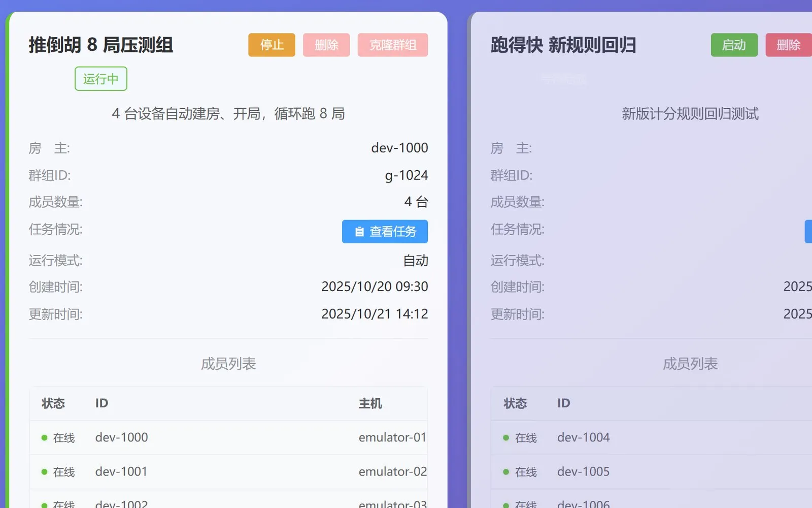This screenshot has height=508, width=812.
Task: Click online status dot of dev-1000 row
Action: (x=44, y=437)
